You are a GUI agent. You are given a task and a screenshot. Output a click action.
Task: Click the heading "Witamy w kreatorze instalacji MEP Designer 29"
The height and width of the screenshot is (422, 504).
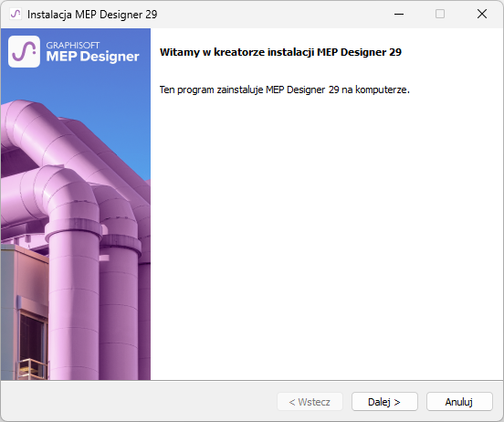(280, 52)
